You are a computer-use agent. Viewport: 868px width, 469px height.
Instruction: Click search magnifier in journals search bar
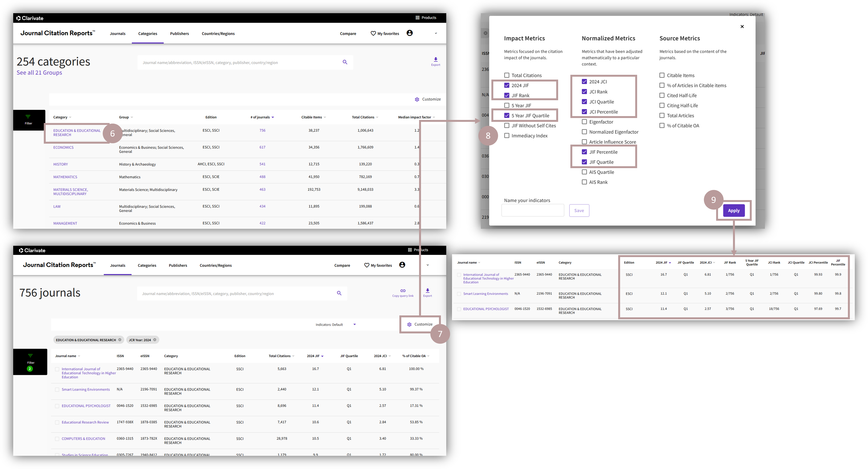click(x=339, y=293)
